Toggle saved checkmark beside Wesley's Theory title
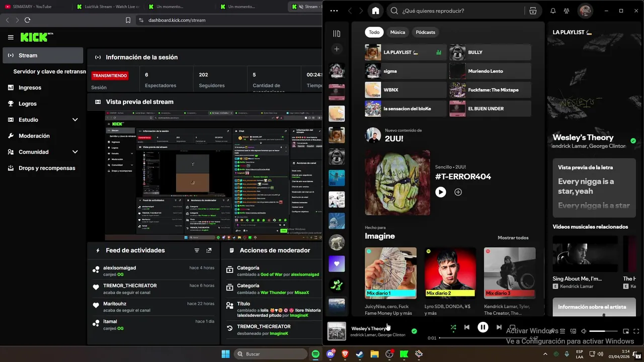644x362 pixels. (x=633, y=141)
